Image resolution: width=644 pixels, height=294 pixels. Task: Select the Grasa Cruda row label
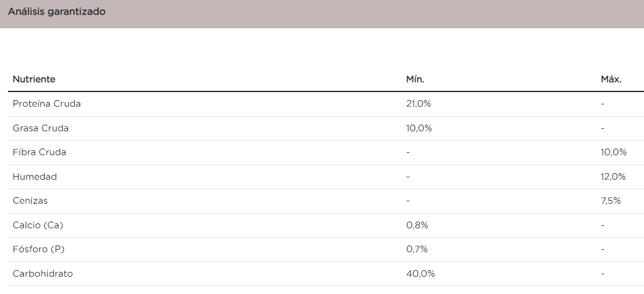pyautogui.click(x=40, y=128)
